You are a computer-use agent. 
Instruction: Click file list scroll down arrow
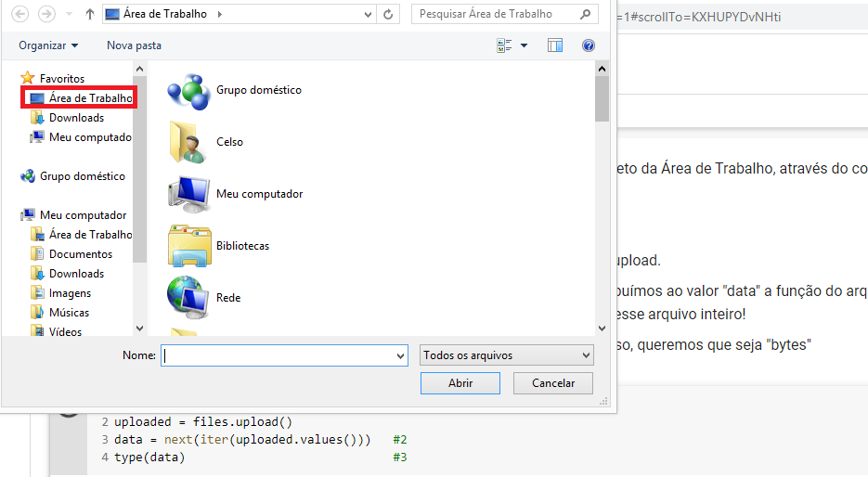(602, 329)
